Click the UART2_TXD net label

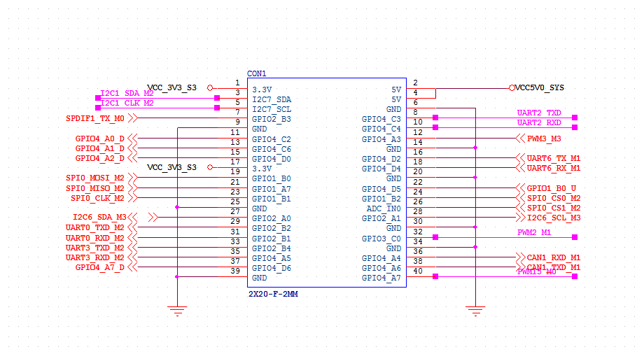pyautogui.click(x=539, y=113)
